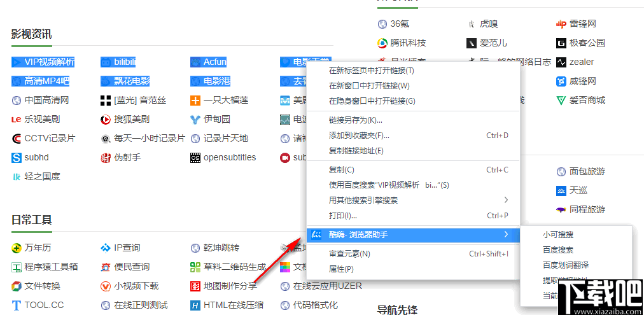Image resolution: width=644 pixels, height=315 pixels.
Task: Click the 小视频下载 V icon
Action: [106, 286]
